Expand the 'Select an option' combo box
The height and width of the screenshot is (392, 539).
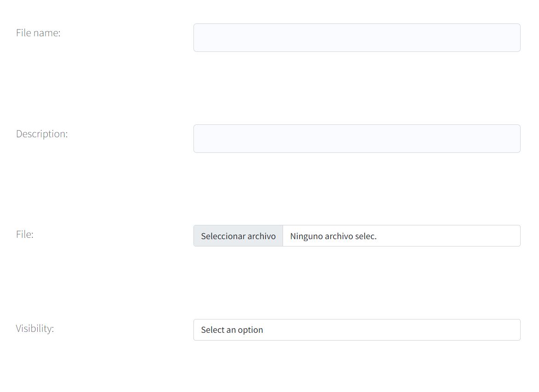(x=357, y=330)
